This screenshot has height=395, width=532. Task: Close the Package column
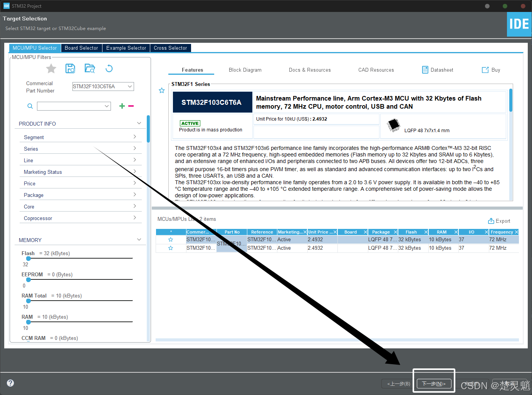point(396,232)
